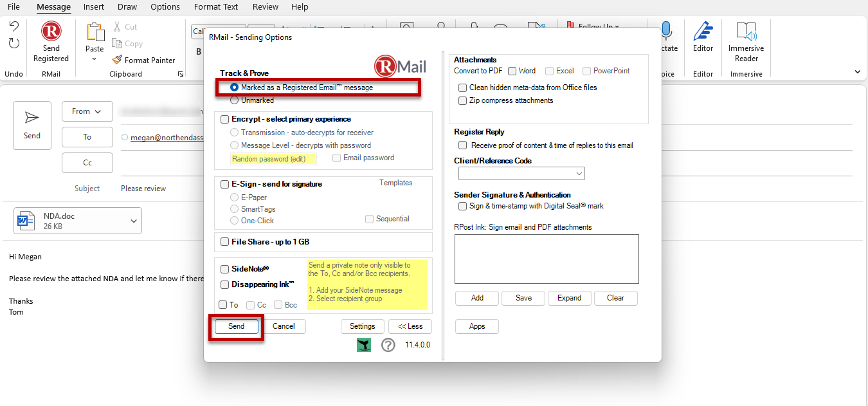Screen dimensions: 868x406
Task: Check Clean hidden meta-data from Office files
Action: pyautogui.click(x=462, y=88)
